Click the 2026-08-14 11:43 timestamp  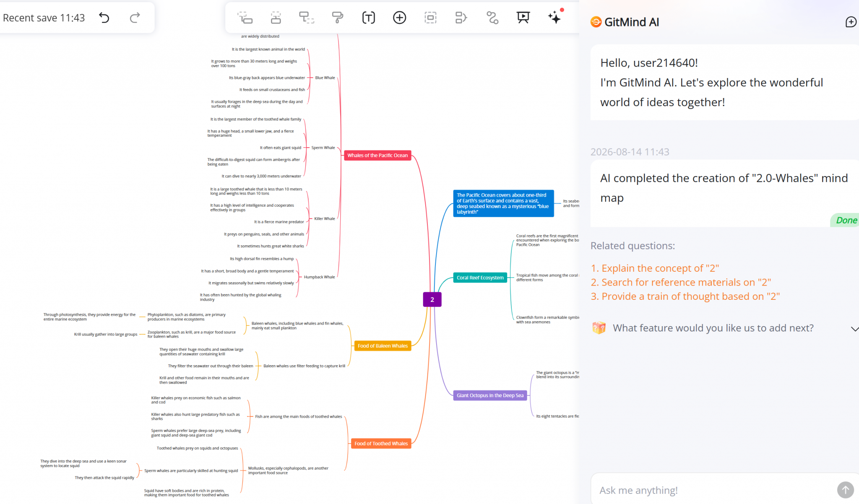point(630,152)
